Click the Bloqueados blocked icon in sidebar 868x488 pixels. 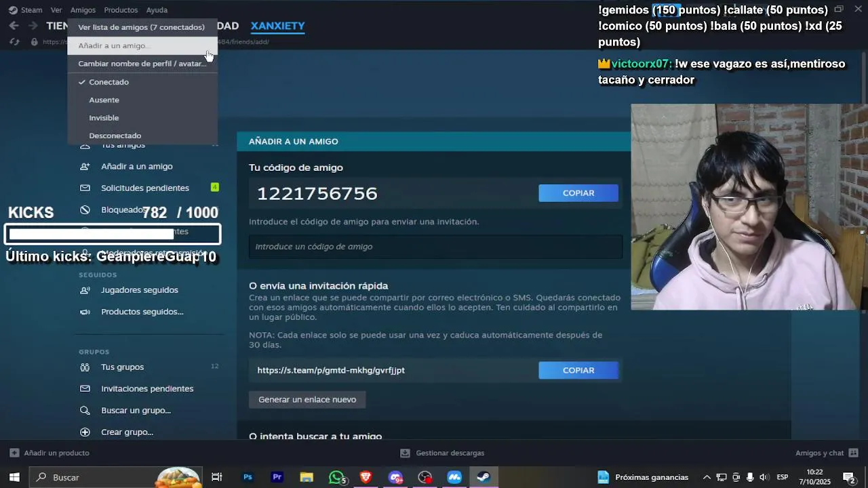point(85,209)
